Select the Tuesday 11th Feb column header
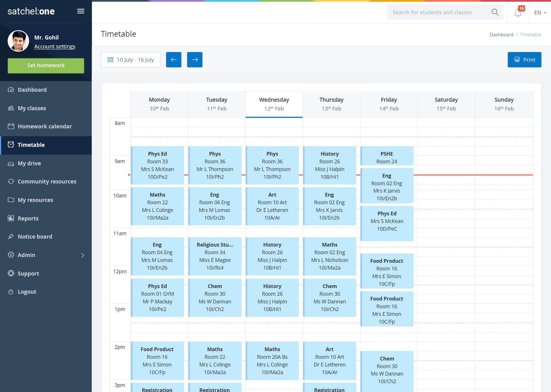Image resolution: width=551 pixels, height=392 pixels. click(217, 104)
